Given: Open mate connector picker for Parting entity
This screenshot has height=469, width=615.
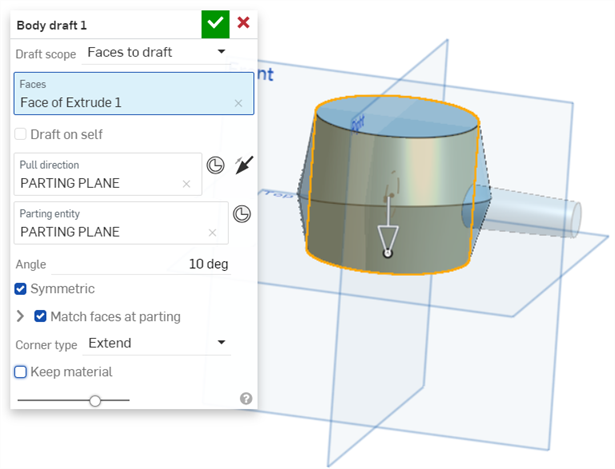Looking at the screenshot, I should point(241,214).
